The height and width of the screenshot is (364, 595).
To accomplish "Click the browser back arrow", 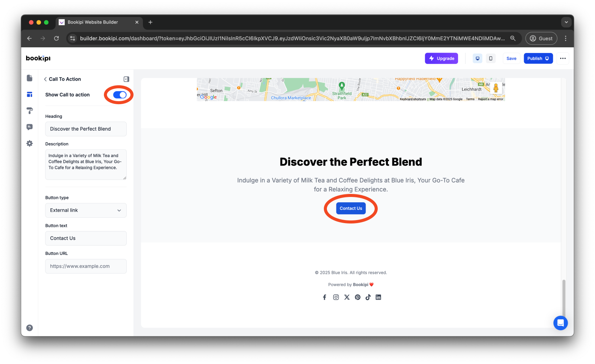I will point(30,38).
